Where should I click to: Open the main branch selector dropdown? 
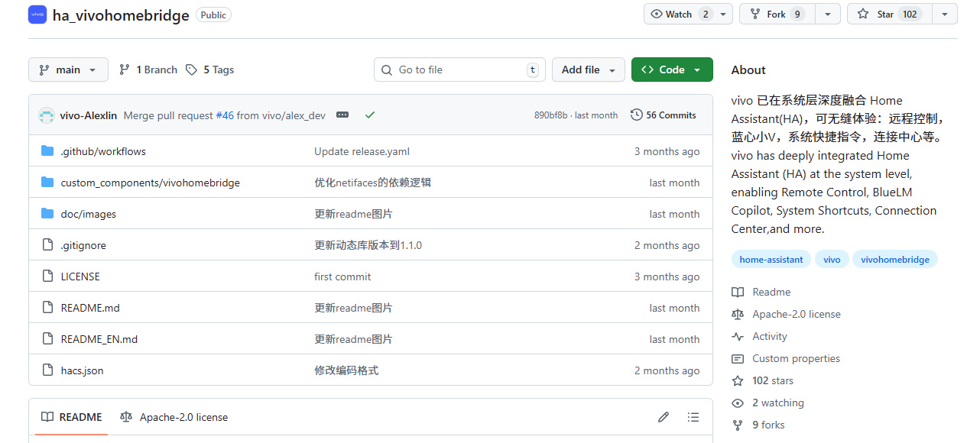68,70
